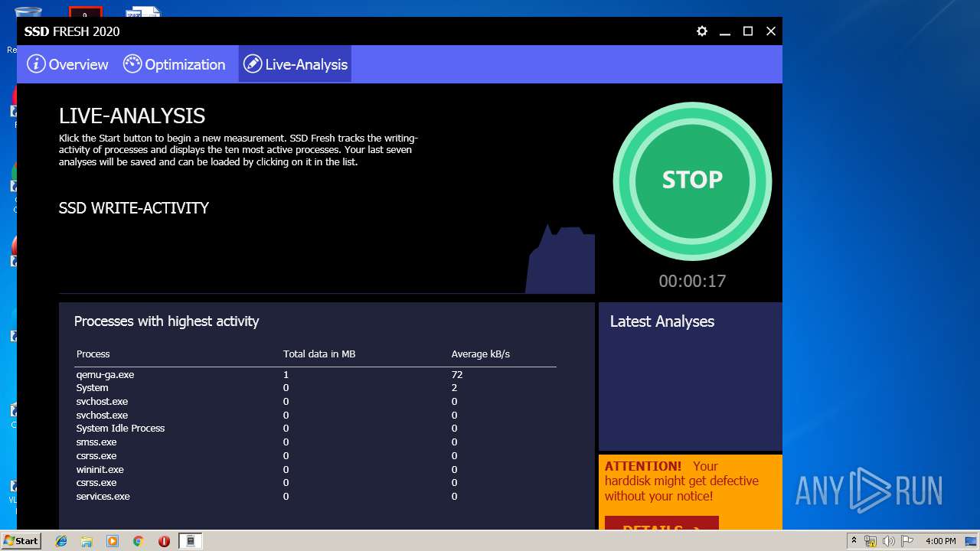Click the Process column header

(x=93, y=354)
